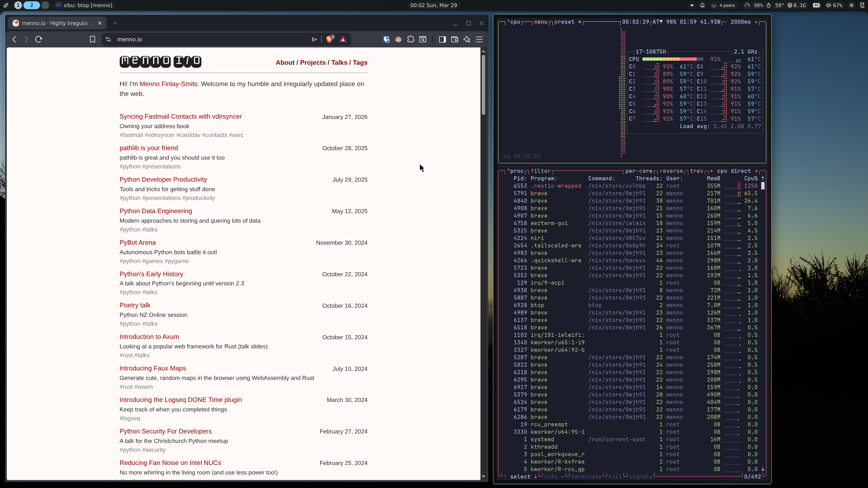Viewport: 868px width, 488px height.
Task: Click the Brave Rewards triangle icon
Action: click(x=343, y=39)
